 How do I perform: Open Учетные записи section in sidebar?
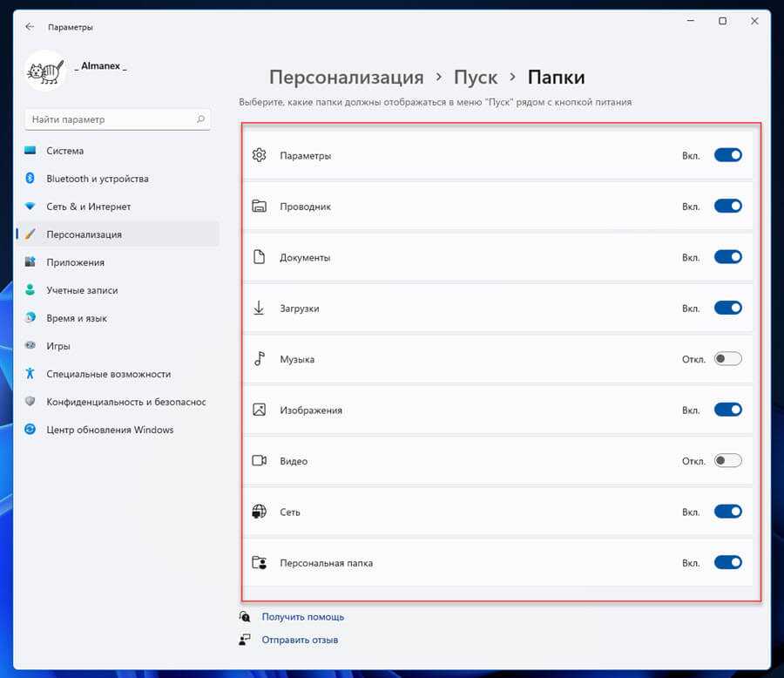(82, 290)
